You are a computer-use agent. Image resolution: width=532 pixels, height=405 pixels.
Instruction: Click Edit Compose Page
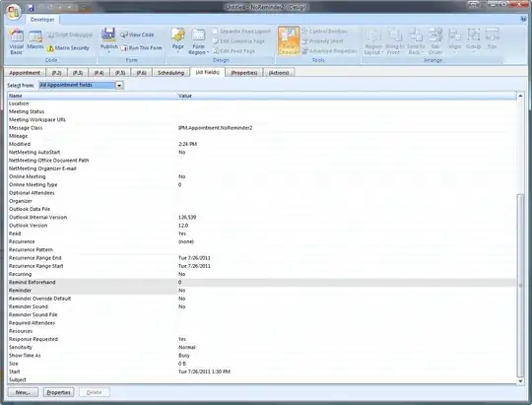[x=238, y=41]
